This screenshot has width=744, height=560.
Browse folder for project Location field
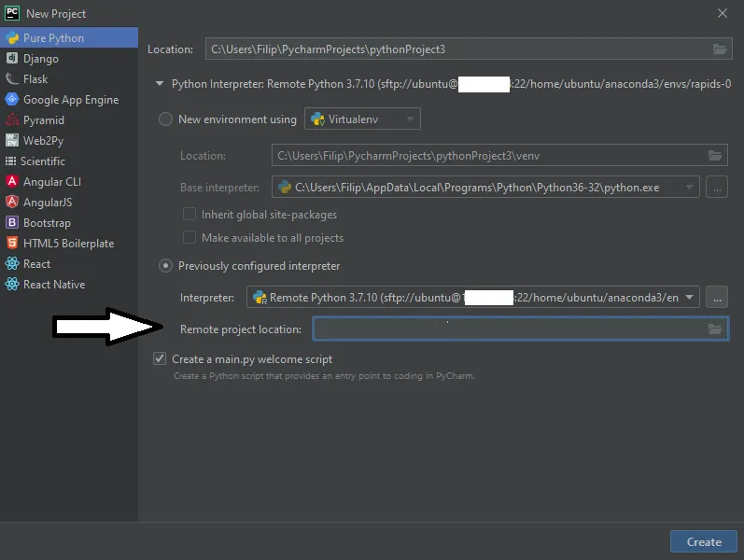point(720,49)
